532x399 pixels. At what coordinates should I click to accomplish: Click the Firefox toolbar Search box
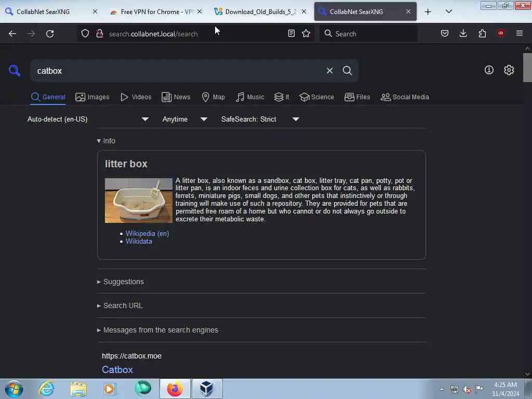click(368, 34)
